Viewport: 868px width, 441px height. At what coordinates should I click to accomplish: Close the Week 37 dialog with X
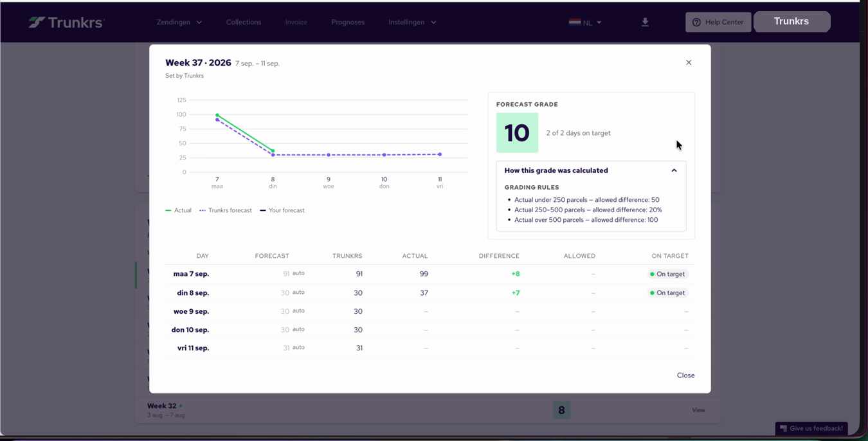coord(689,62)
